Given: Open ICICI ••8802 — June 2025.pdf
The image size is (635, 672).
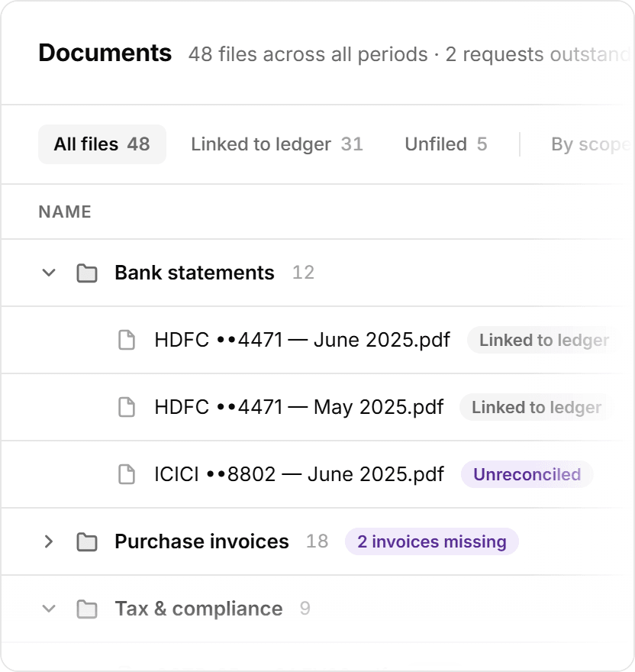Looking at the screenshot, I should pos(299,474).
